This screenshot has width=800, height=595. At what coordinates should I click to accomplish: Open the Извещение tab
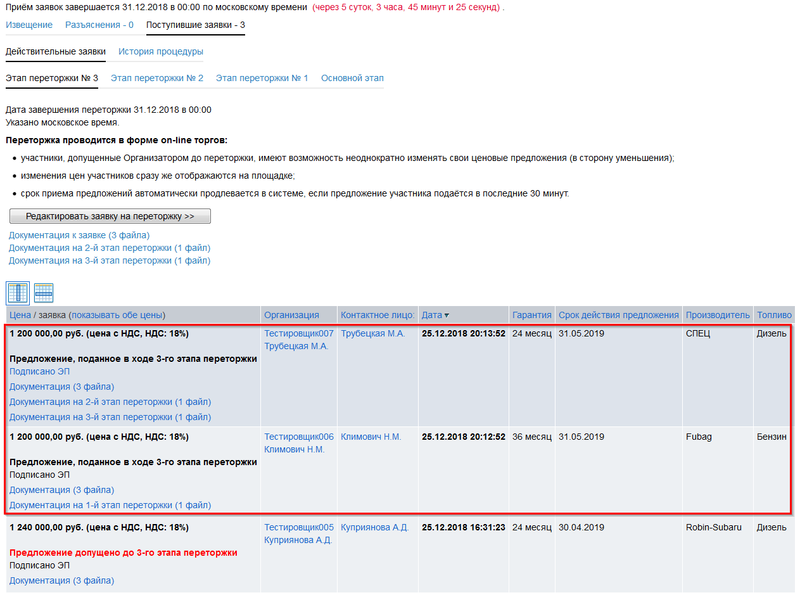click(x=29, y=24)
